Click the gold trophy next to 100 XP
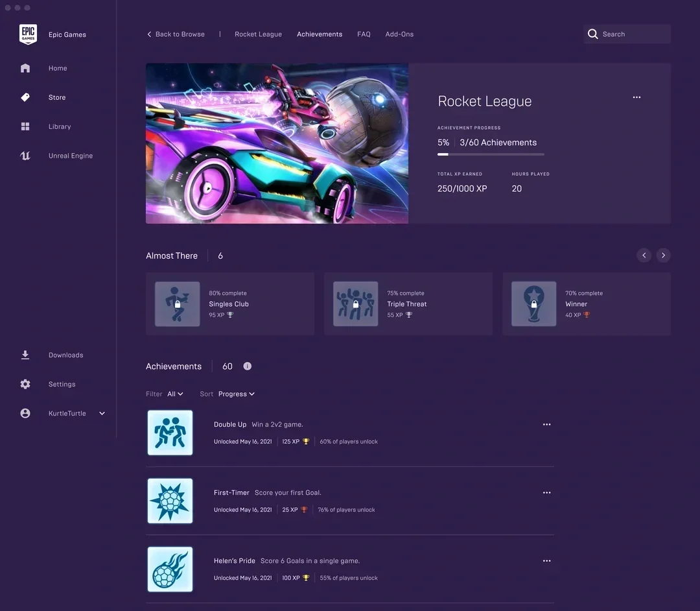 pyautogui.click(x=306, y=577)
